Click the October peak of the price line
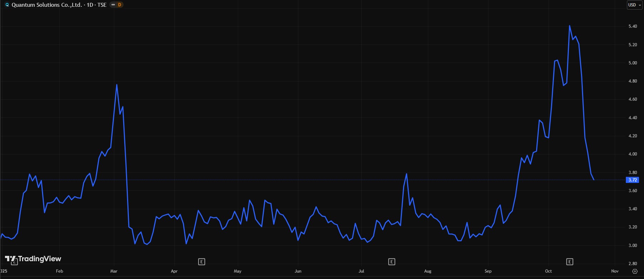 pyautogui.click(x=570, y=26)
